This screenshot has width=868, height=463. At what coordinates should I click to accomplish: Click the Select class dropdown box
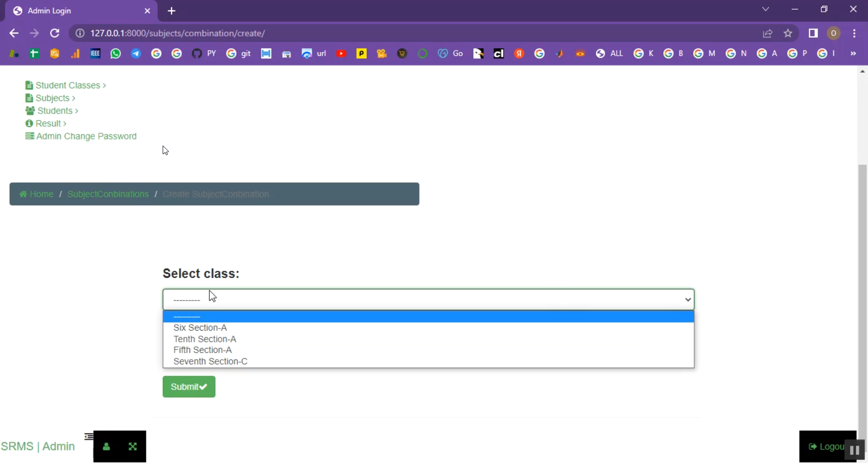point(428,299)
